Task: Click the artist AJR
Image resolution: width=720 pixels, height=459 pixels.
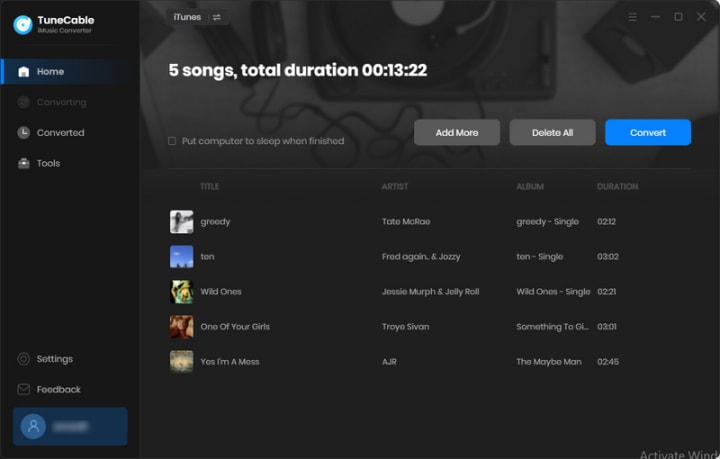Action: (x=389, y=362)
